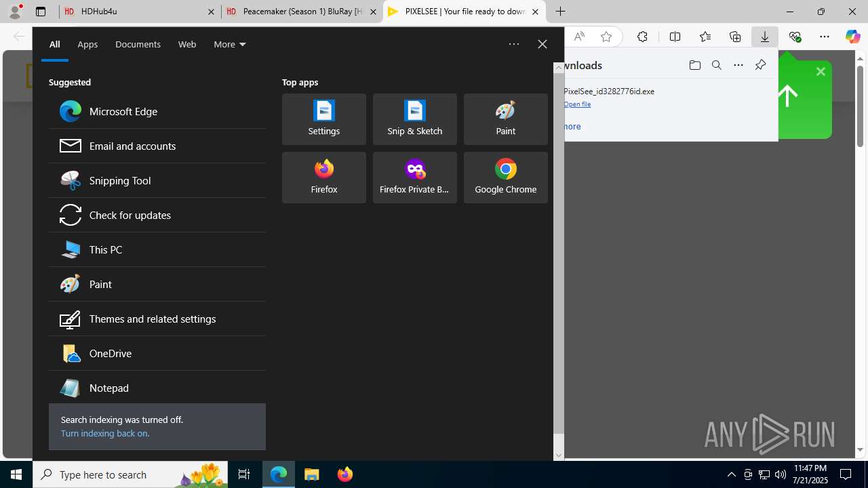Close the HDHub4u browser tab

[x=211, y=12]
